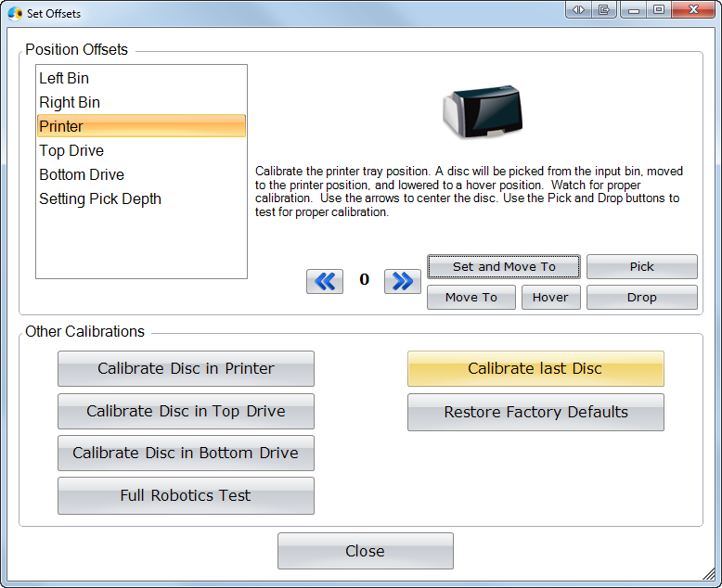This screenshot has height=588, width=722.
Task: Run the Full Robotics Test
Action: 186,496
